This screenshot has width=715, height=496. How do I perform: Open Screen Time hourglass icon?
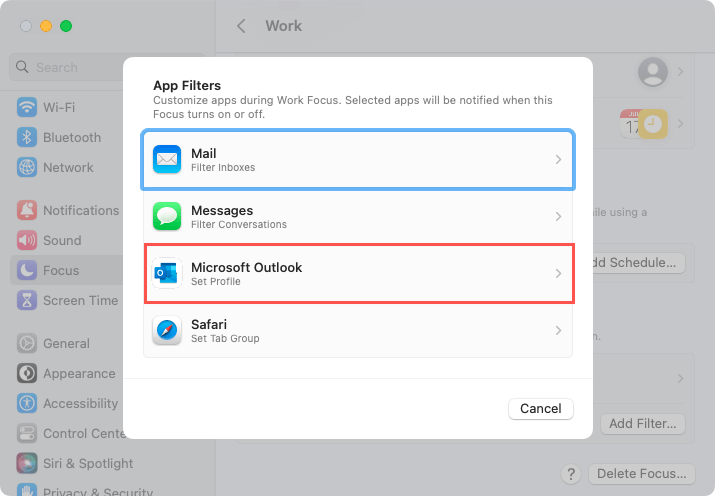(x=27, y=300)
